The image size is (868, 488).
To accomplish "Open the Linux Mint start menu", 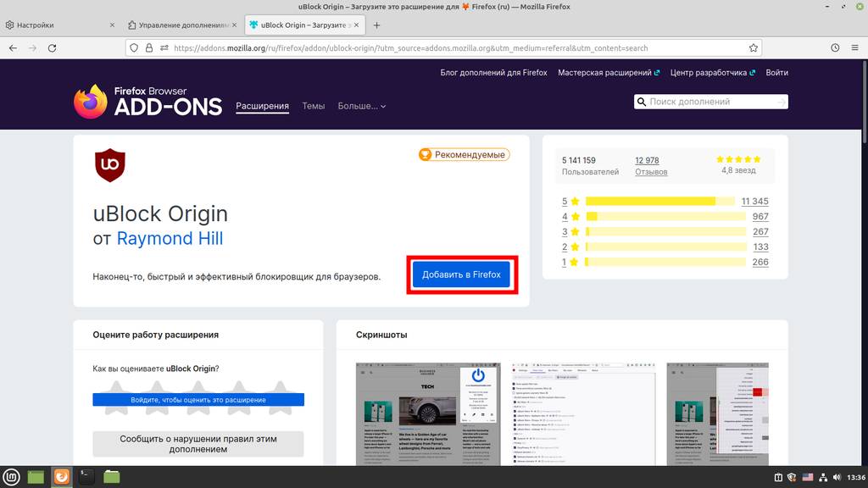I will point(12,477).
